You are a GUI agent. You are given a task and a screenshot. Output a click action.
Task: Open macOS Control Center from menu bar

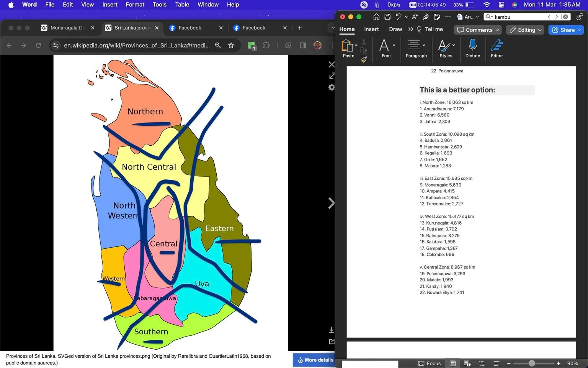pyautogui.click(x=501, y=5)
